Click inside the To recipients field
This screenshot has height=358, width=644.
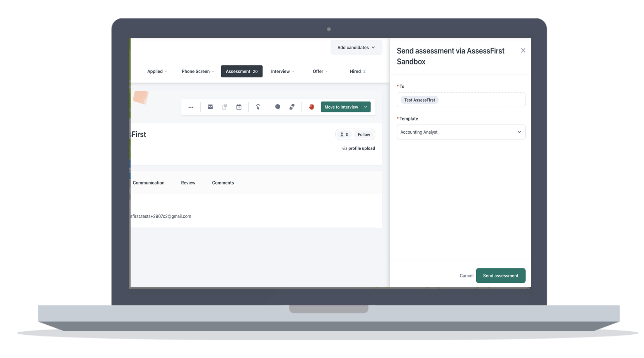[x=480, y=100]
